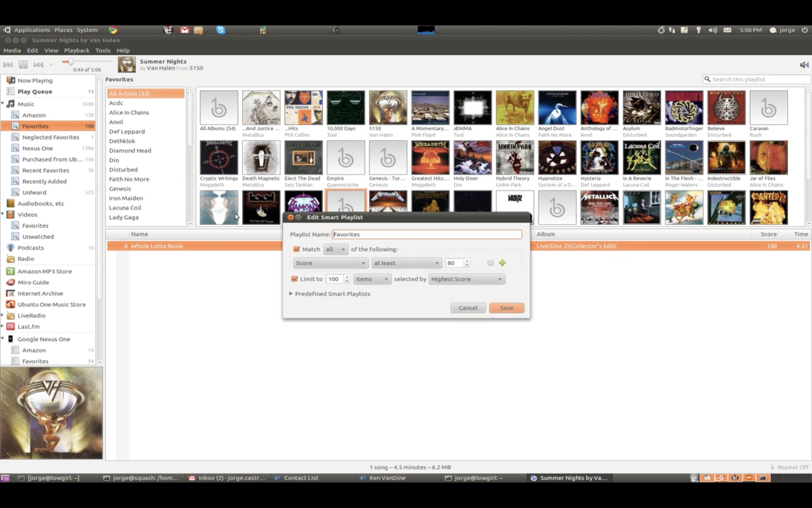Click Cancel in Edit Smart Playlist
This screenshot has width=812, height=508.
[x=468, y=308]
